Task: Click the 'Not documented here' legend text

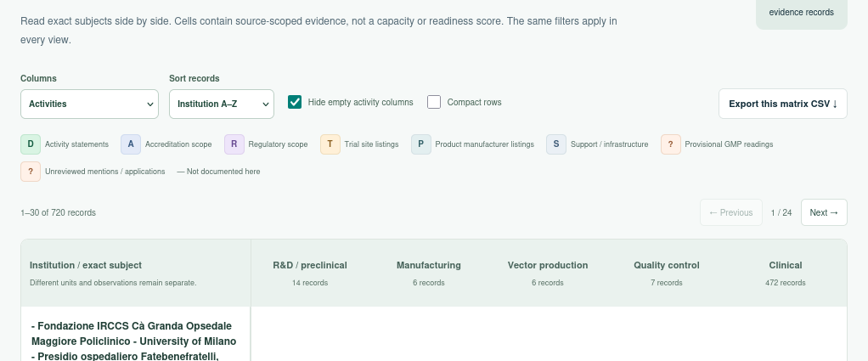Action: [218, 172]
